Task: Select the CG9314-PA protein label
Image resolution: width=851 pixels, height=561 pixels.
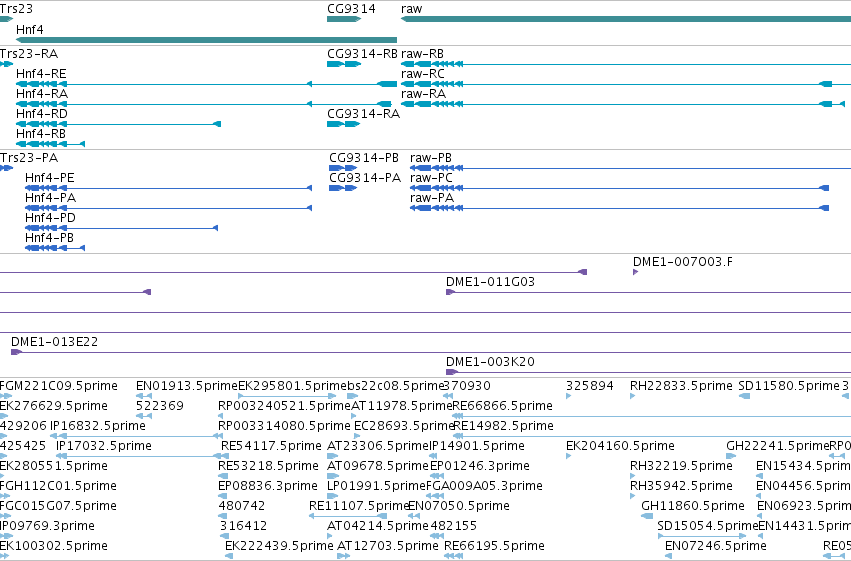Action: [x=365, y=178]
